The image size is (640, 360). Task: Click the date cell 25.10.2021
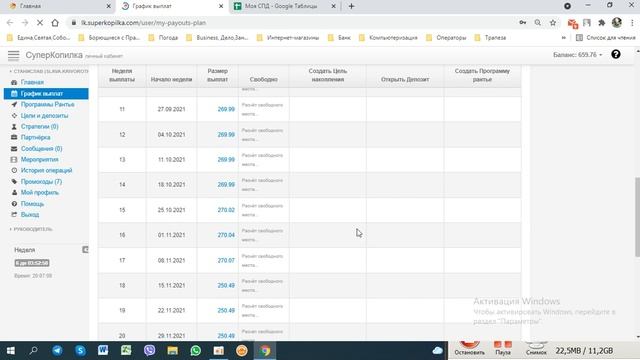(171, 210)
